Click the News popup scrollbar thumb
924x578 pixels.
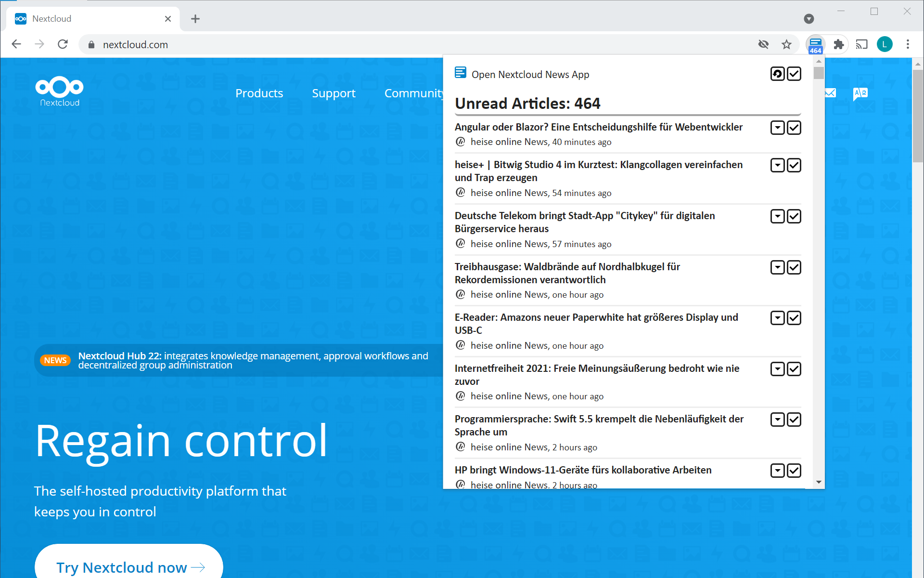(819, 73)
